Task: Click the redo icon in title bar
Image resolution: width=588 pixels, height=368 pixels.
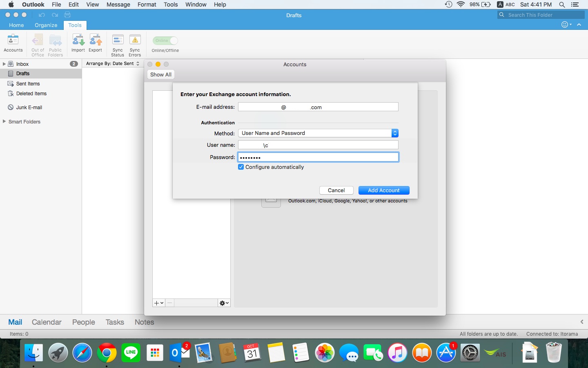Action: click(x=55, y=15)
